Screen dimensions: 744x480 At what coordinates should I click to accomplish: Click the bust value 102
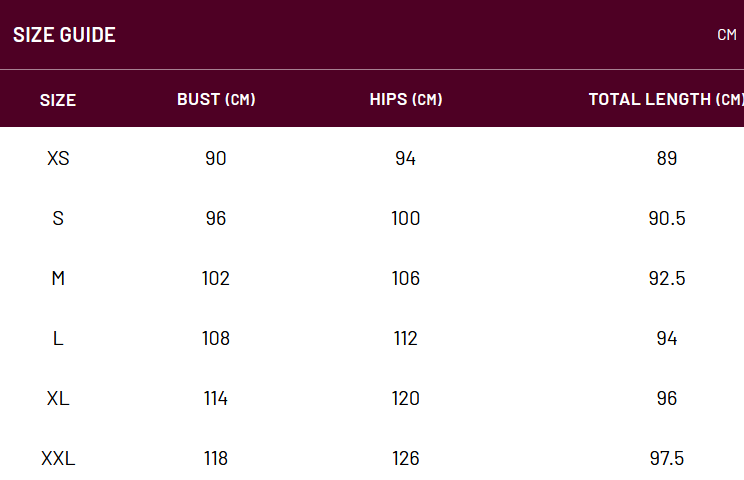[216, 278]
